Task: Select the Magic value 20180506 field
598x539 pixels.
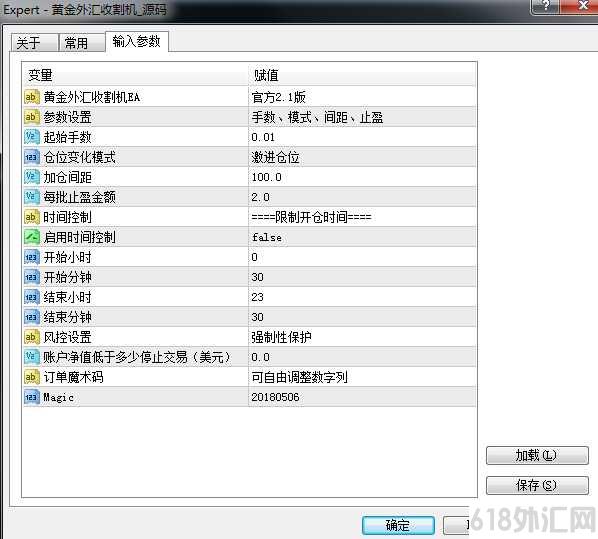Action: 362,397
